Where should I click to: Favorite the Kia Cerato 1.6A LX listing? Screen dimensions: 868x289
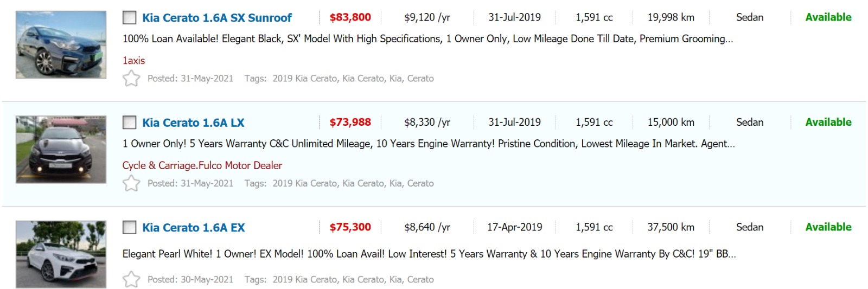click(x=131, y=183)
